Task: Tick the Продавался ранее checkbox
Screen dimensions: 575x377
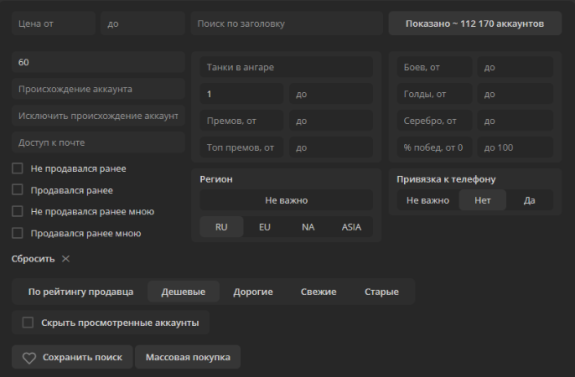Action: point(17,190)
